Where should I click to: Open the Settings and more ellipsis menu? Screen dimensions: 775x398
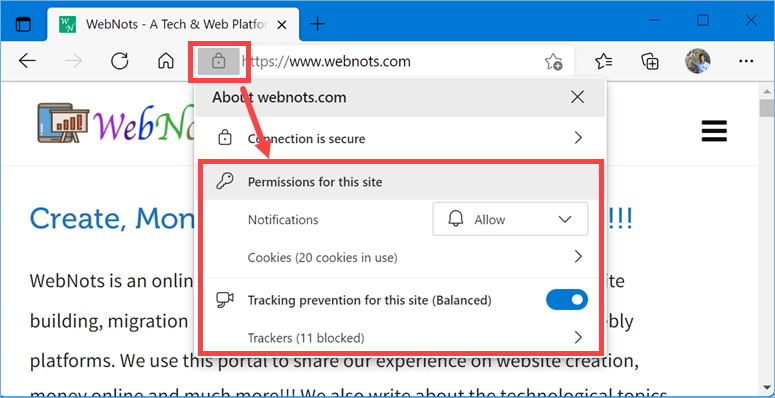(745, 61)
